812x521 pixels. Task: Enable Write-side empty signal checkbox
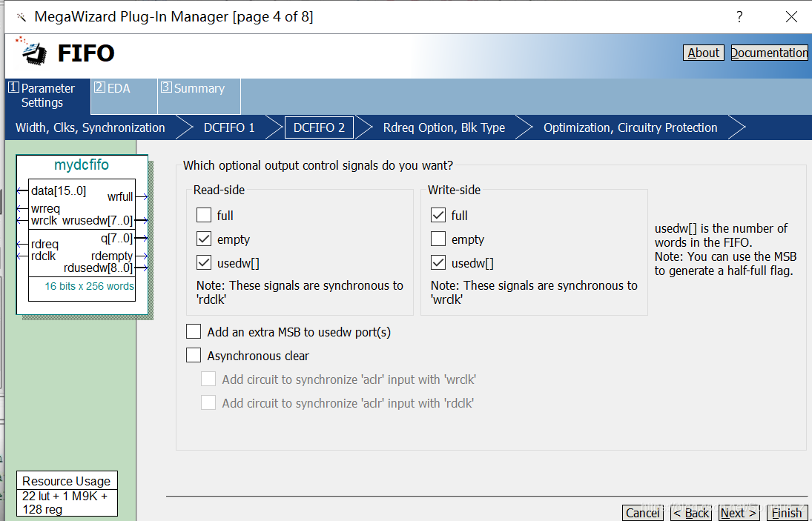tap(438, 239)
